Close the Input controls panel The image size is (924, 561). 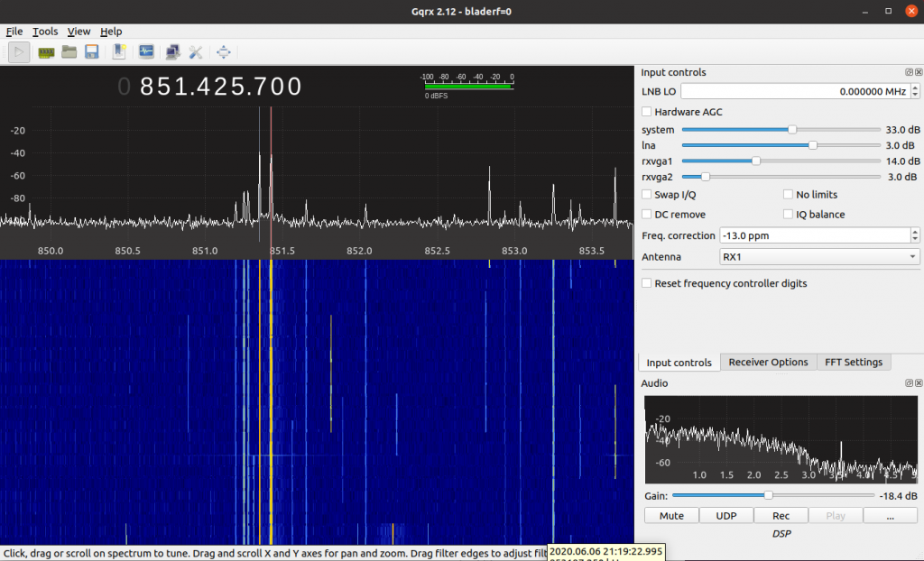918,72
